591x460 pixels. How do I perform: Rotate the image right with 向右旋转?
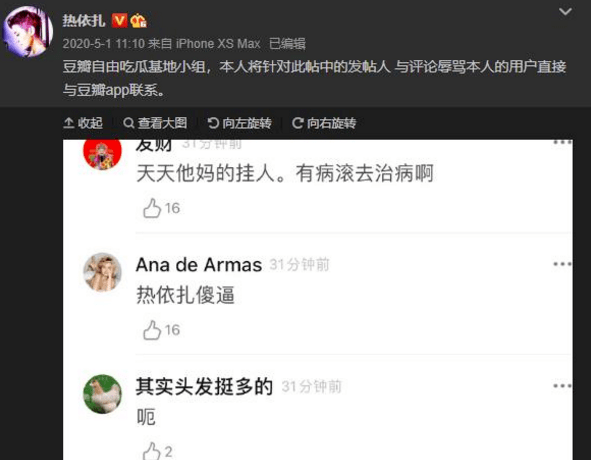pyautogui.click(x=324, y=123)
